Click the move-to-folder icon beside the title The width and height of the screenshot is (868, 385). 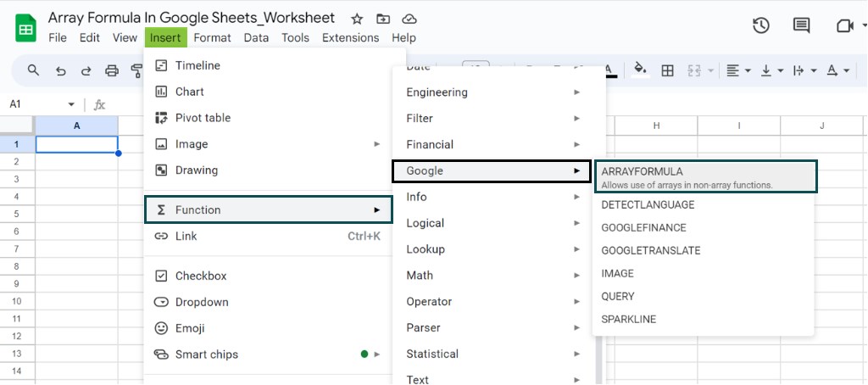tap(383, 19)
